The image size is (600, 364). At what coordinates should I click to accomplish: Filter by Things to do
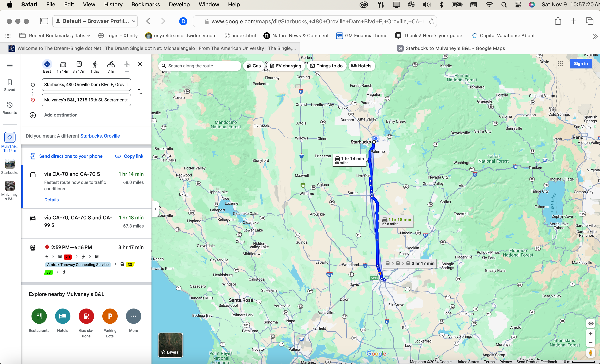pos(327,66)
